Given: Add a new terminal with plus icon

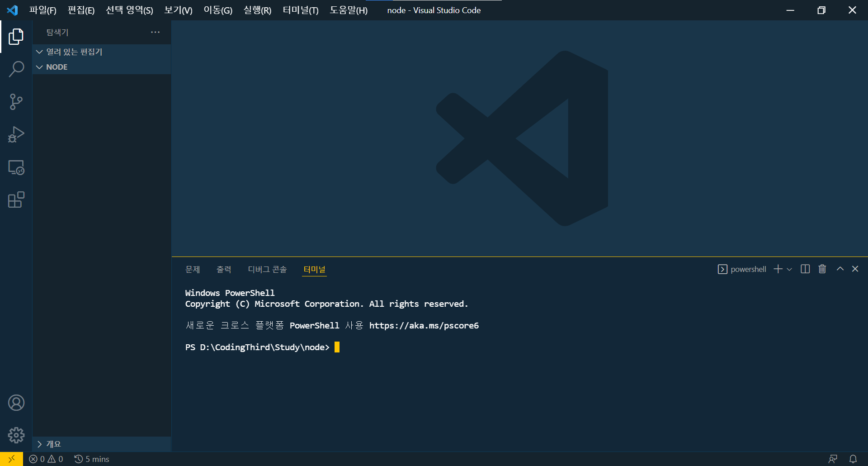Looking at the screenshot, I should [x=778, y=269].
